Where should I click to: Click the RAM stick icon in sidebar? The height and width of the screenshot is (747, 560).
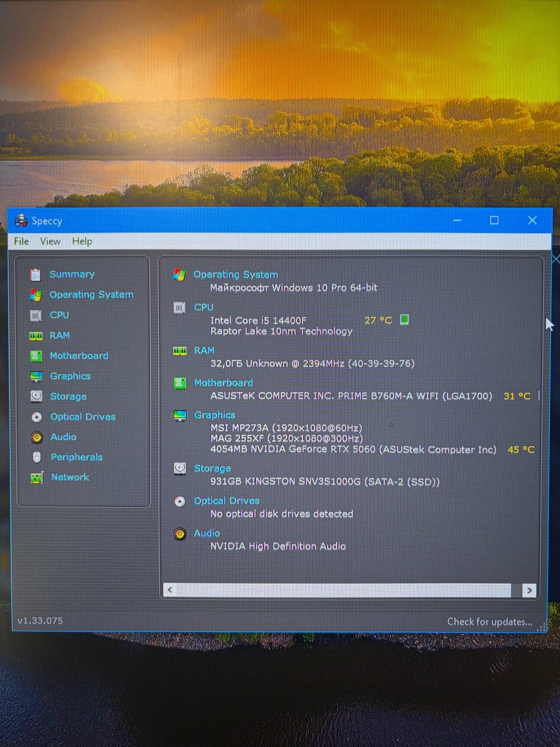click(36, 336)
